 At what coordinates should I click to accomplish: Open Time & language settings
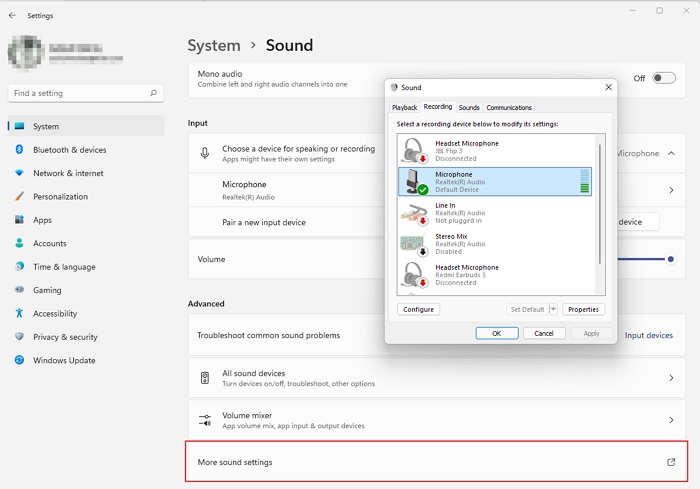(x=86, y=267)
